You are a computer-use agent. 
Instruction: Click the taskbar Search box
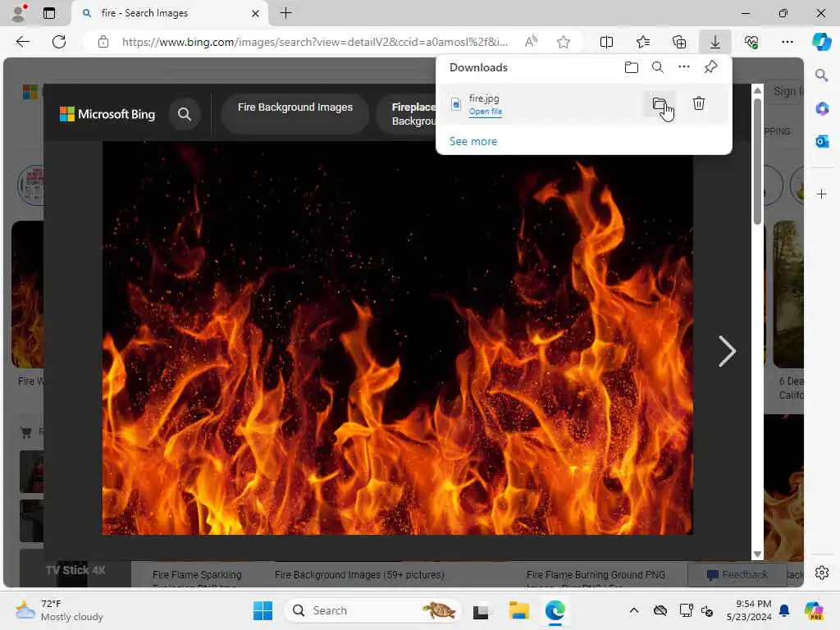click(373, 610)
